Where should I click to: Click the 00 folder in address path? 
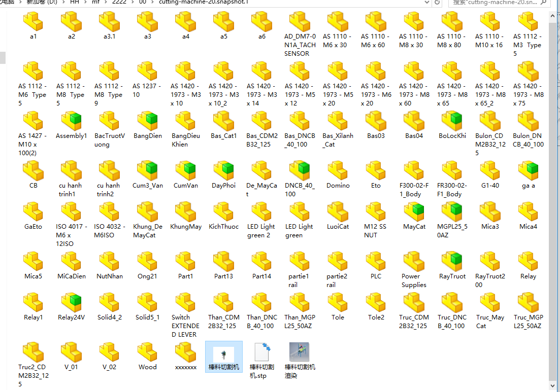tap(143, 2)
